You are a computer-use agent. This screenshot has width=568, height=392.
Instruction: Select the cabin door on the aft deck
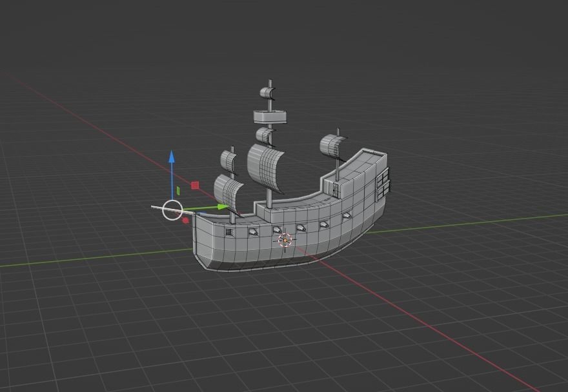click(x=335, y=189)
